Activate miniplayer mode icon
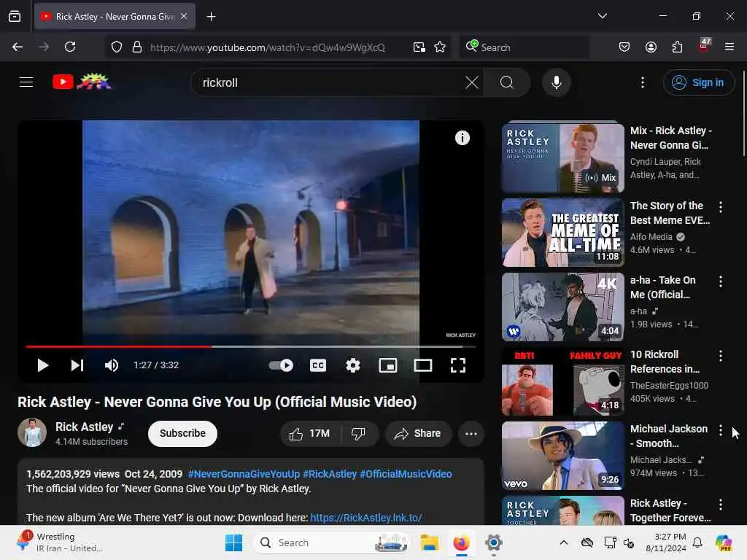 click(388, 365)
